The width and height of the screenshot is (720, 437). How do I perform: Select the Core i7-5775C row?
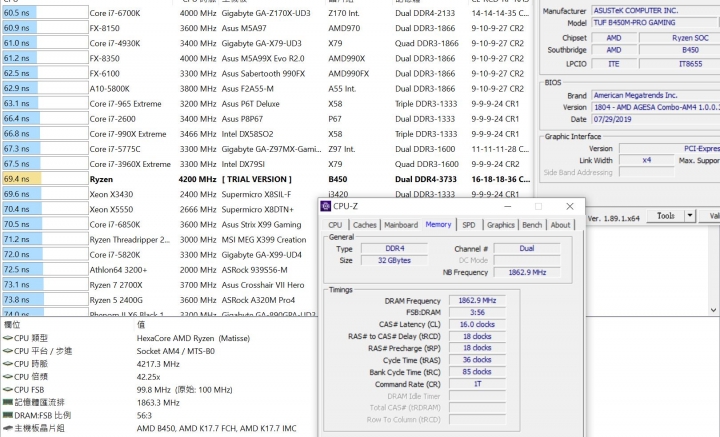click(266, 149)
